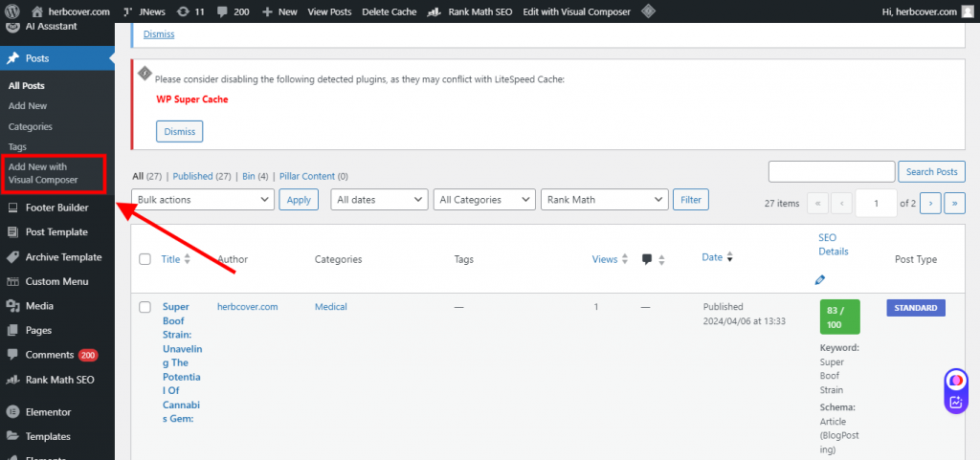Image resolution: width=980 pixels, height=460 pixels.
Task: Open the herbcover.com home icon
Action: coord(37,11)
